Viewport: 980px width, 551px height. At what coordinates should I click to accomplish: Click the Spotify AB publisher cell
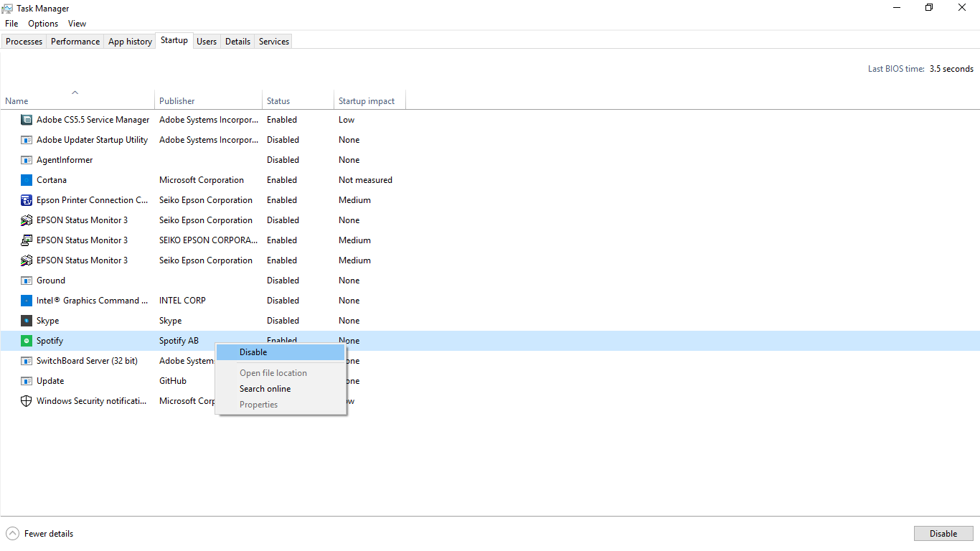click(x=179, y=341)
